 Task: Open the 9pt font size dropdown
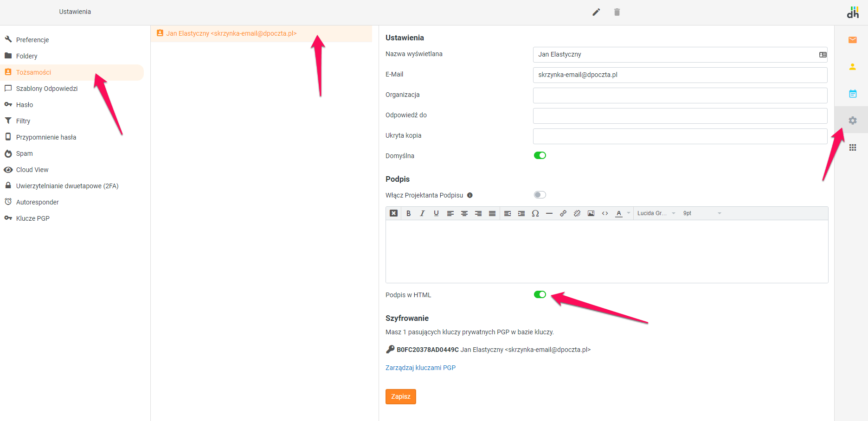(702, 213)
